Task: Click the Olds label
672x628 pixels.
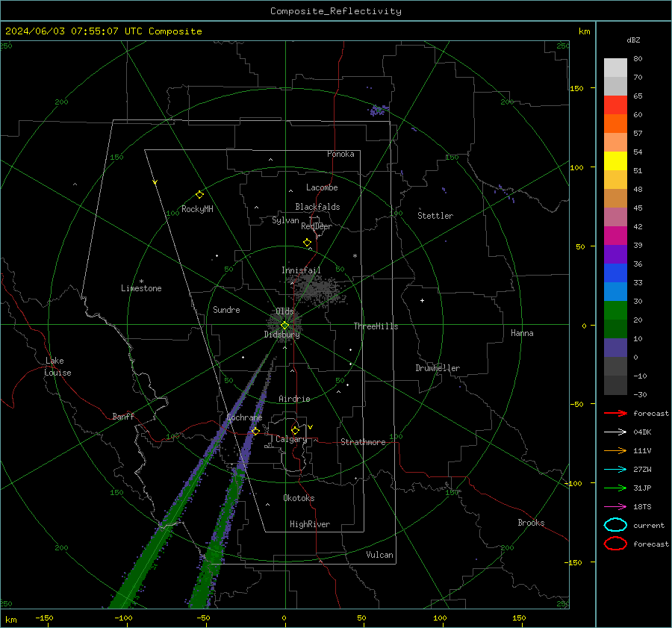Action: (x=284, y=311)
